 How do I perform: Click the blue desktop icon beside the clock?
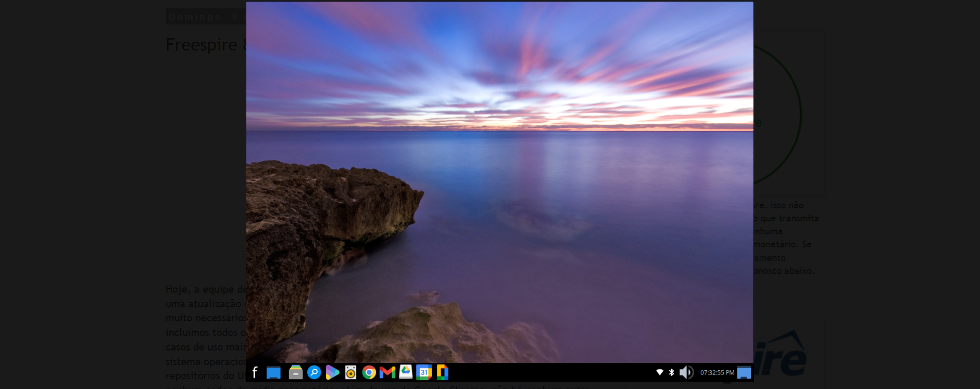744,372
